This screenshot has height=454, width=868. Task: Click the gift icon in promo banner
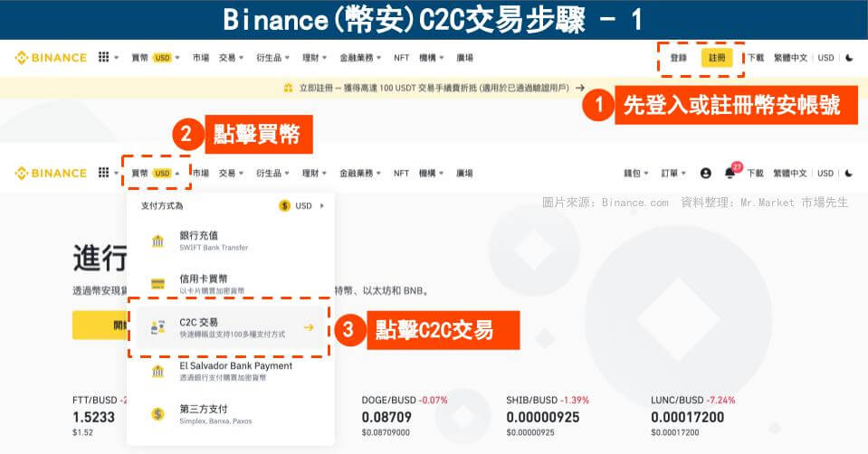click(288, 88)
